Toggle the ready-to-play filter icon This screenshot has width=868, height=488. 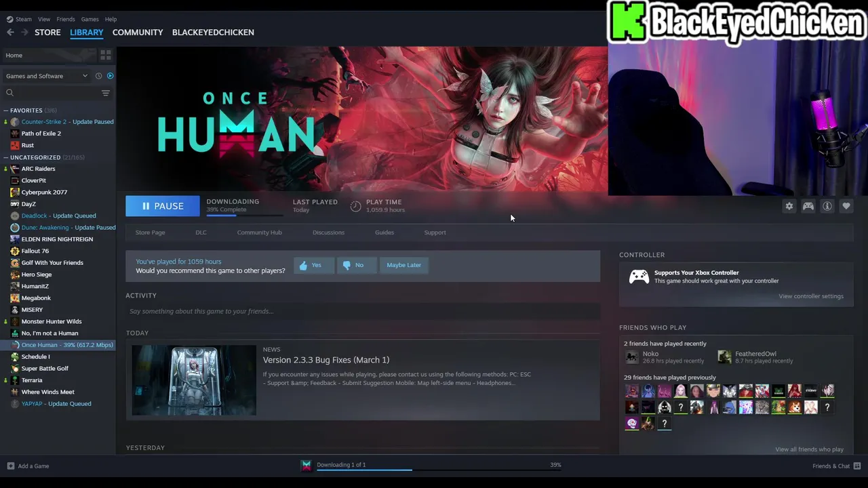tap(110, 76)
